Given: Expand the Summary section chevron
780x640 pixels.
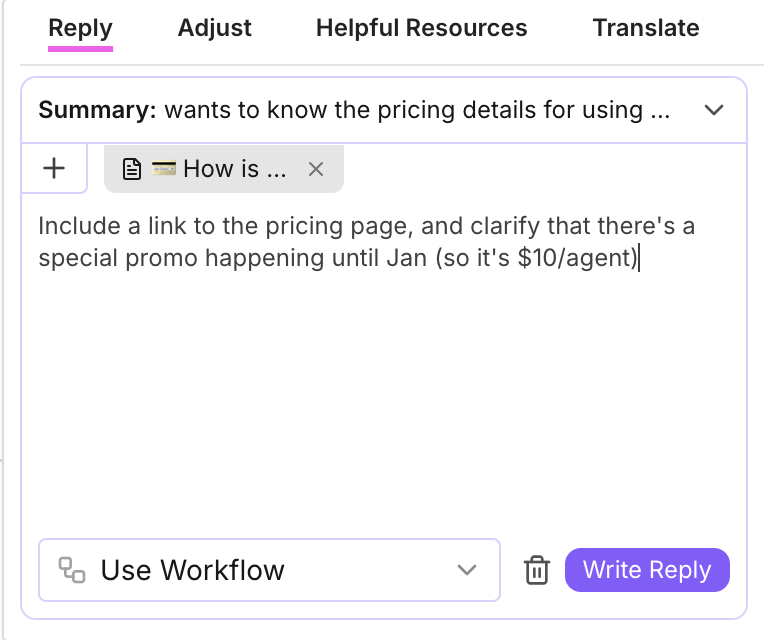Looking at the screenshot, I should 714,110.
